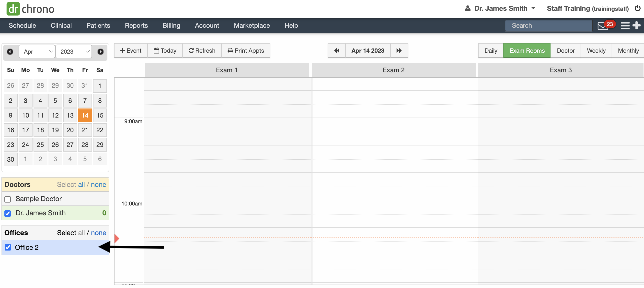Screen dimensions: 644x288
Task: Choose April 10 in mini calendar
Action: tap(25, 115)
